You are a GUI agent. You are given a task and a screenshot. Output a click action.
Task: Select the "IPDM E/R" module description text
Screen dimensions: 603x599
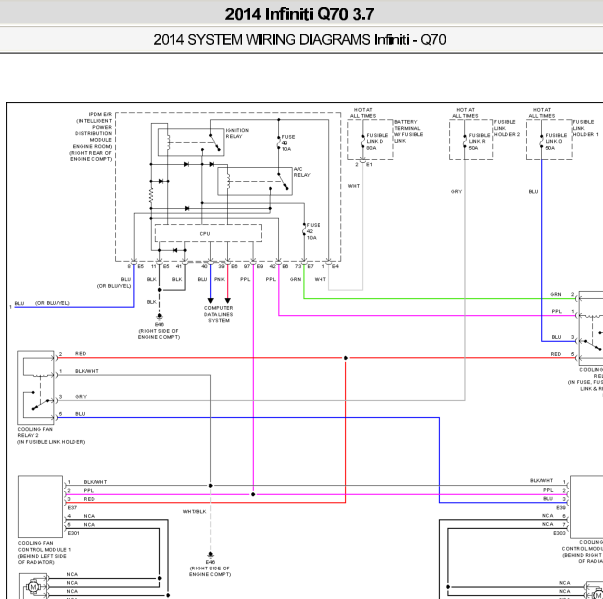[92, 136]
